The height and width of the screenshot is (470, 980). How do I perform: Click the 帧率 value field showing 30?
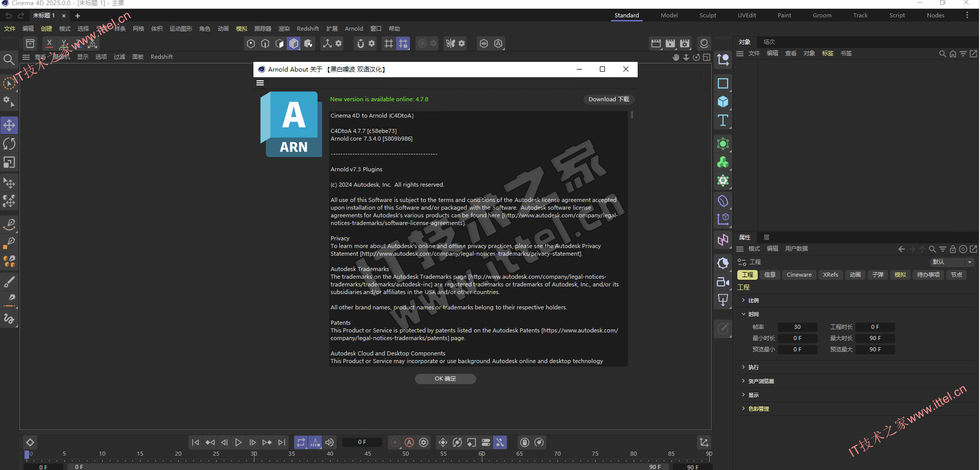[x=797, y=327]
